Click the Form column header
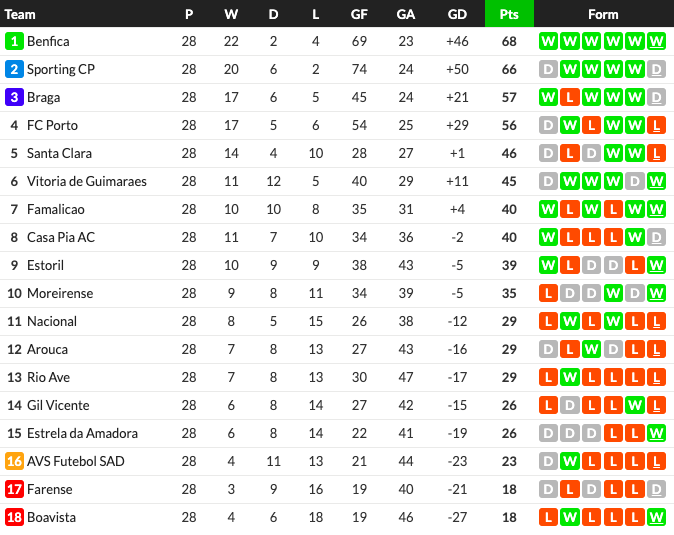674x535 pixels. click(603, 14)
